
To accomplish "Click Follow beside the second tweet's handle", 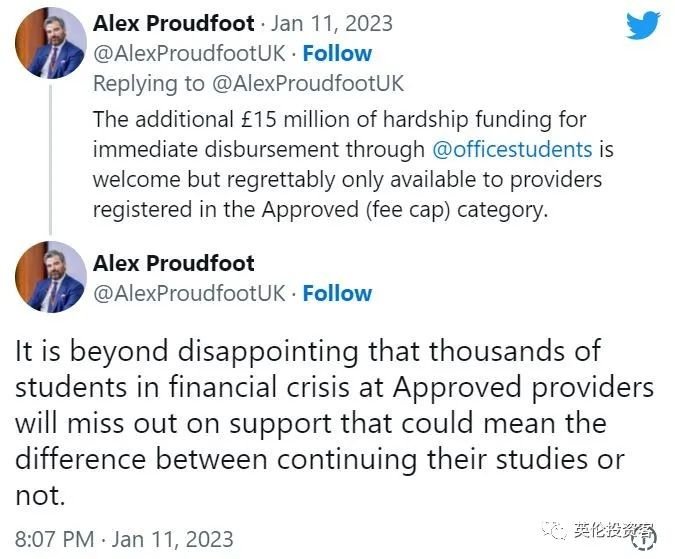I will coord(337,293).
